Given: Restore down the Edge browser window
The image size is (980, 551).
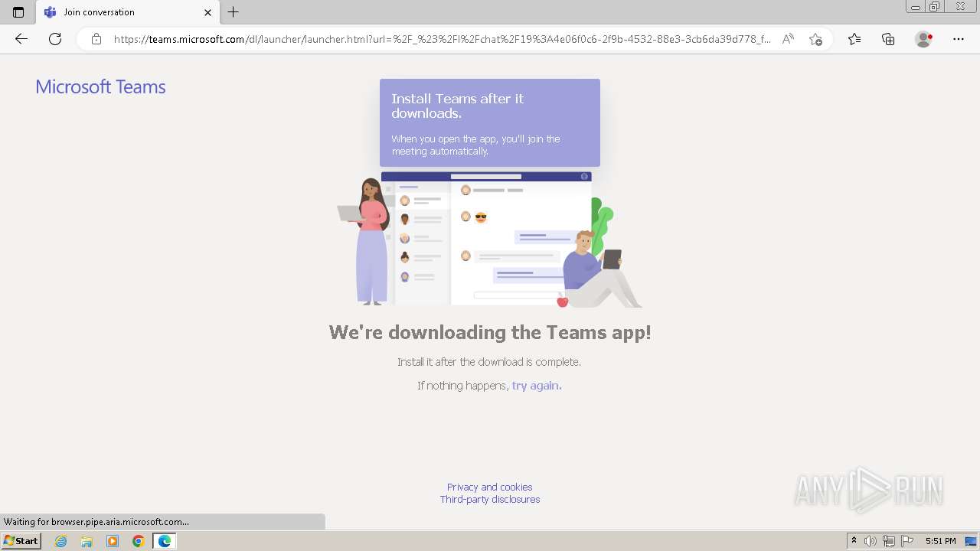Looking at the screenshot, I should (935, 7).
